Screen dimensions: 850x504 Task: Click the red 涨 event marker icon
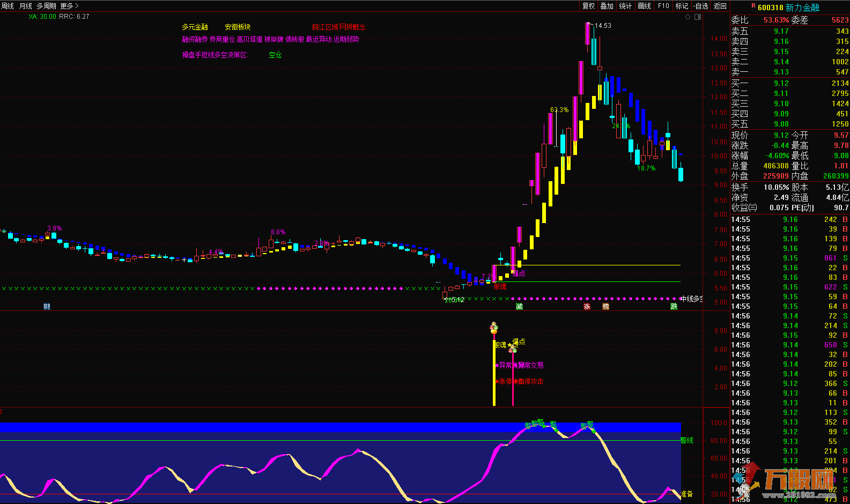[x=587, y=307]
